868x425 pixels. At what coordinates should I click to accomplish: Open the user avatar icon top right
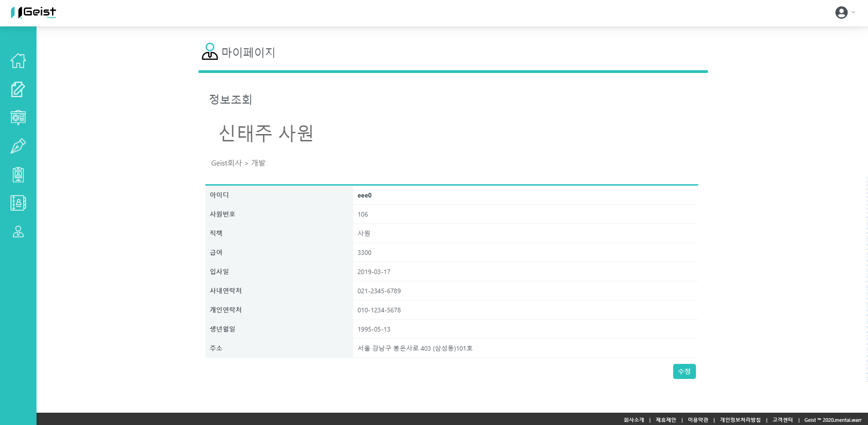pos(841,12)
